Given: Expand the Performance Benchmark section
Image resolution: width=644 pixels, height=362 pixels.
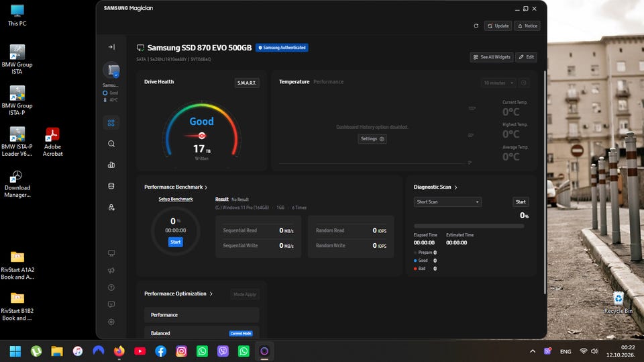Looking at the screenshot, I should point(176,187).
